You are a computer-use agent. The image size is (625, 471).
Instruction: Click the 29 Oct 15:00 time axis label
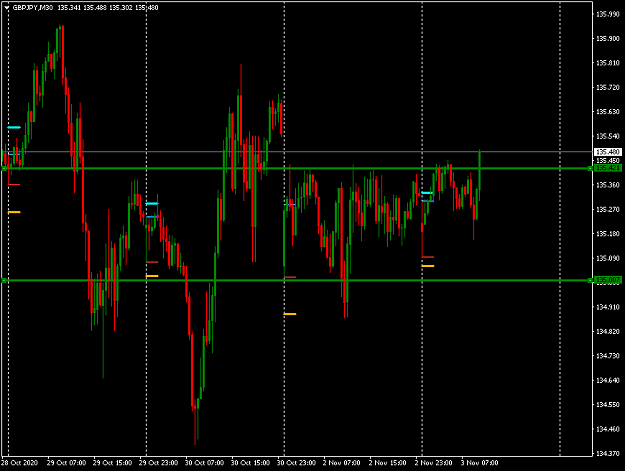coord(112,463)
